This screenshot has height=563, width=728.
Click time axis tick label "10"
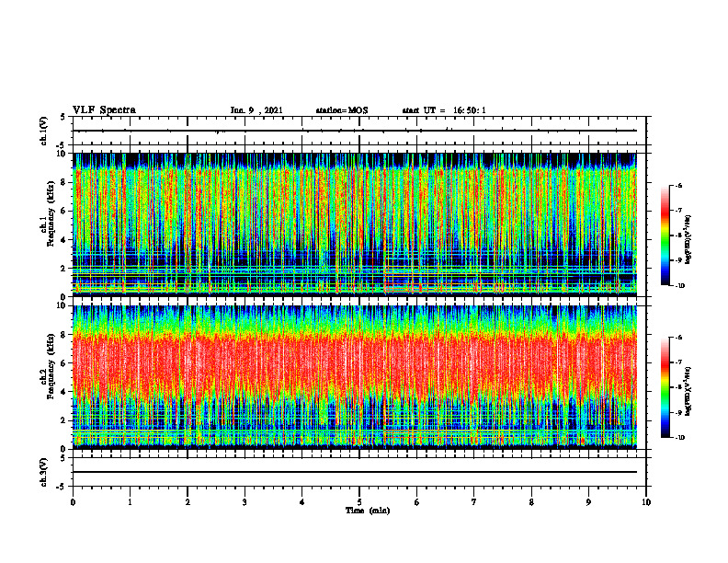pyautogui.click(x=646, y=502)
